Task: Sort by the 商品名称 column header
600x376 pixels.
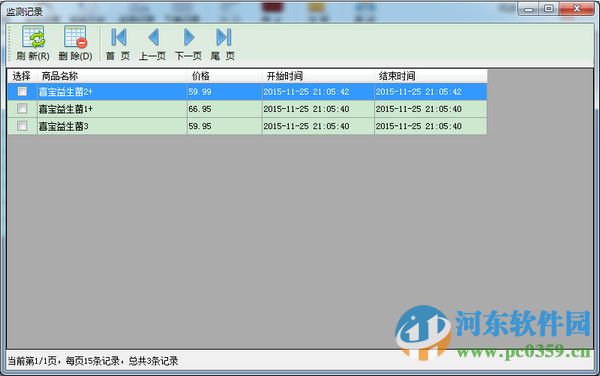Action: [112, 76]
